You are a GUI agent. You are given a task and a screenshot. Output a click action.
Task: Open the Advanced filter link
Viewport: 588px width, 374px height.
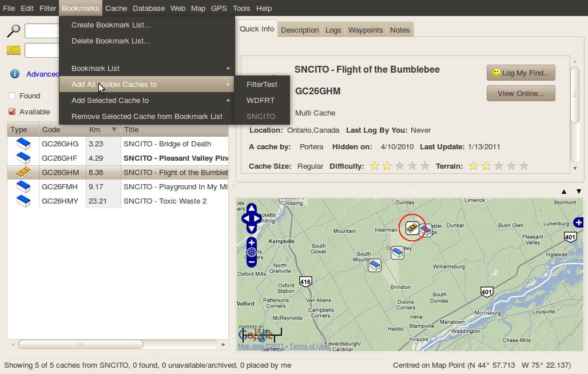click(42, 74)
